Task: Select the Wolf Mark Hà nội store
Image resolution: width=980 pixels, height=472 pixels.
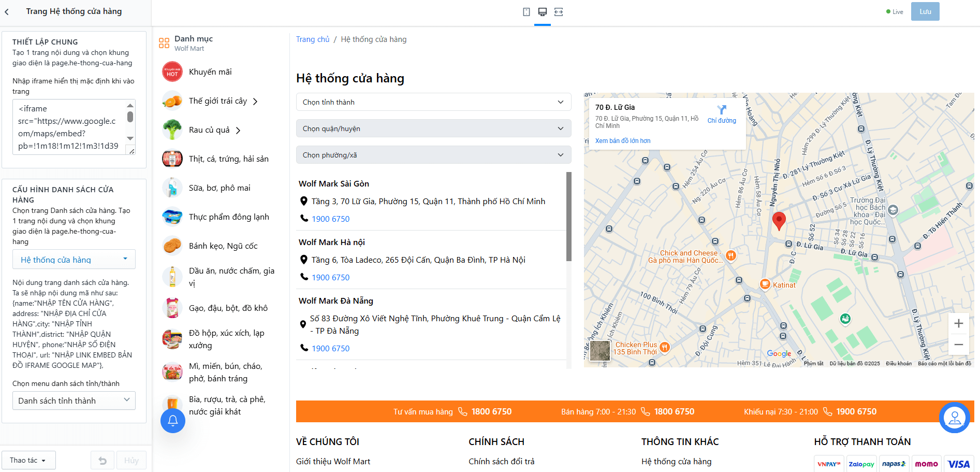Action: (x=332, y=242)
